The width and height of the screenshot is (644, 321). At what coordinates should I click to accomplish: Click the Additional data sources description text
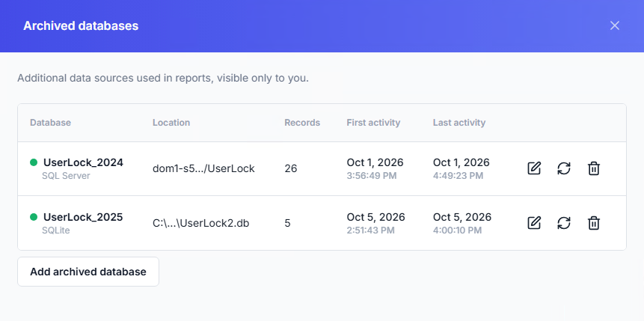pos(163,78)
